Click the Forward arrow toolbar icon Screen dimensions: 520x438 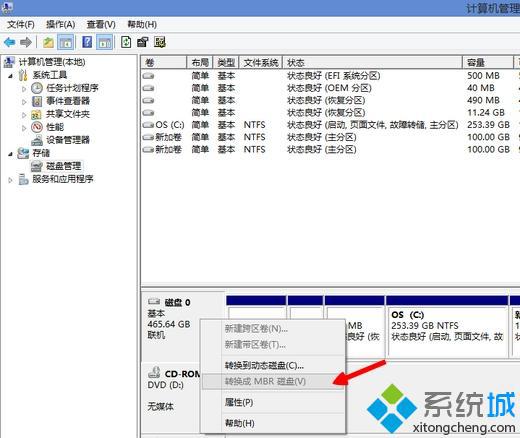point(26,42)
